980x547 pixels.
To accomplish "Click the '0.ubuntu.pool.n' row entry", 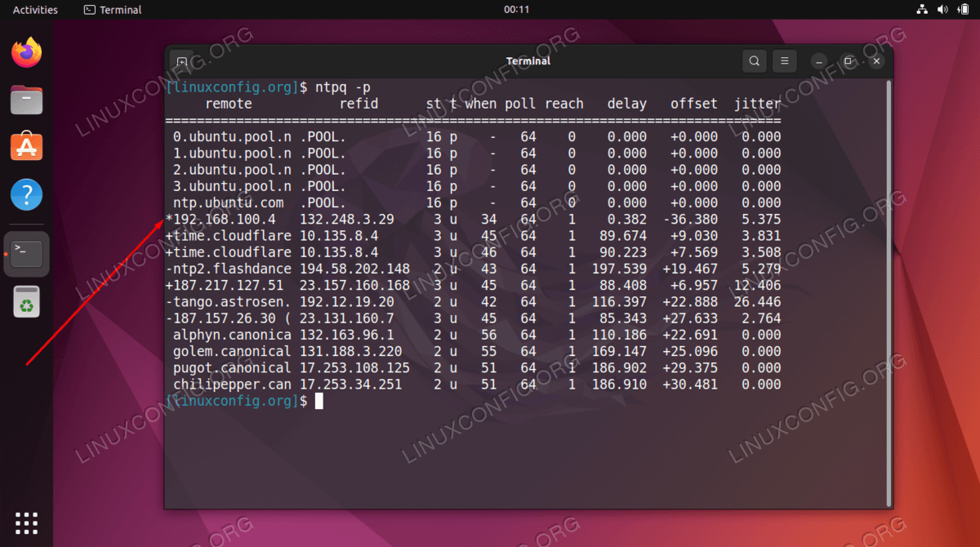I will 232,137.
